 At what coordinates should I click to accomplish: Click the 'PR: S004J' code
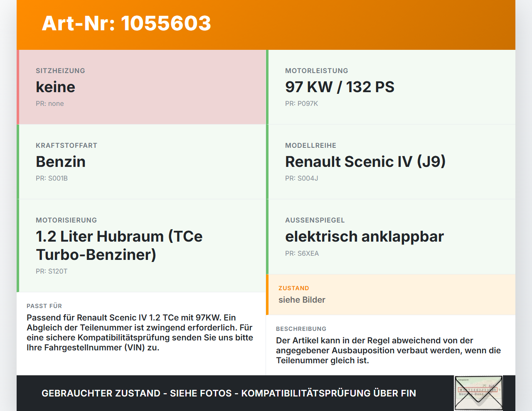tap(301, 178)
